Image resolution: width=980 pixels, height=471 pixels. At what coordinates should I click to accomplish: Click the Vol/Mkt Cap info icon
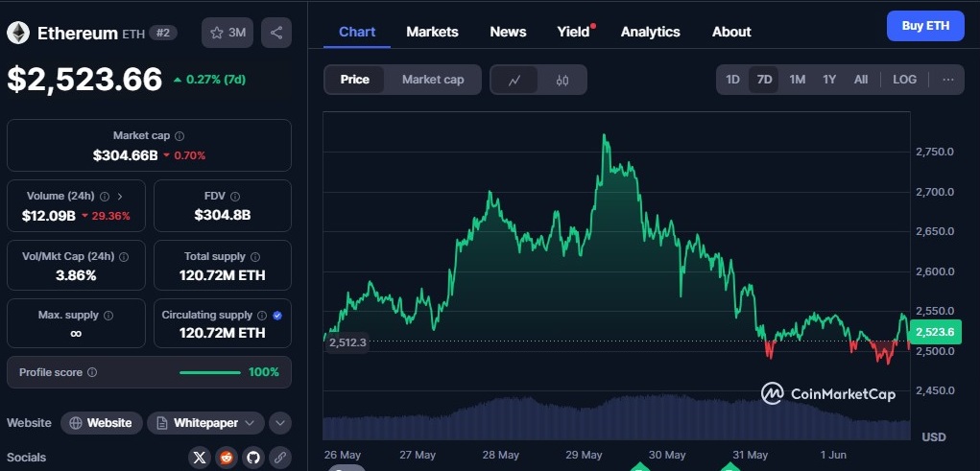(x=124, y=257)
